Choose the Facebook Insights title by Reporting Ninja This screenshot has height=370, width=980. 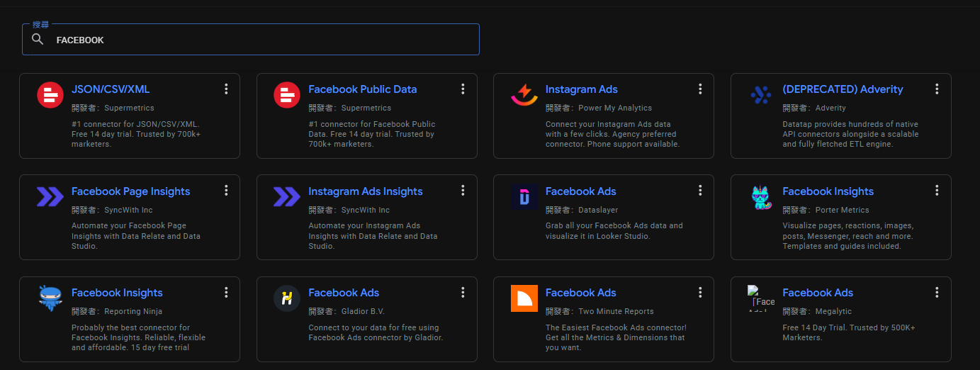(x=117, y=293)
